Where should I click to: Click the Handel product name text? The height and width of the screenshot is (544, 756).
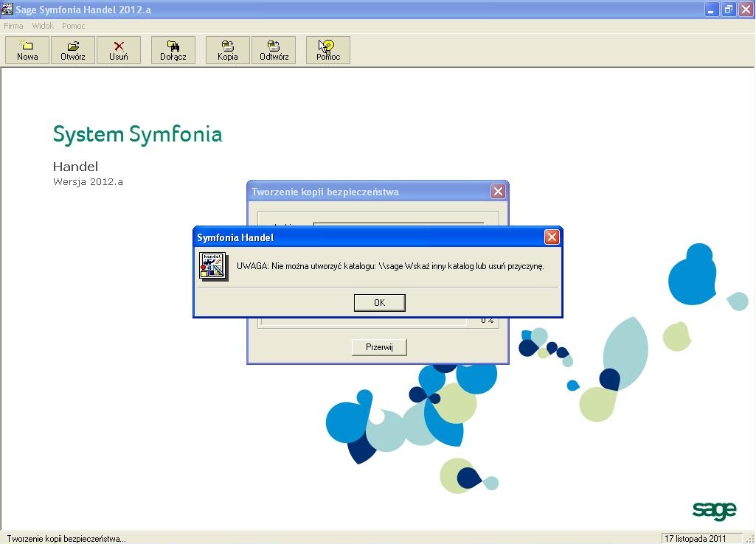click(75, 167)
